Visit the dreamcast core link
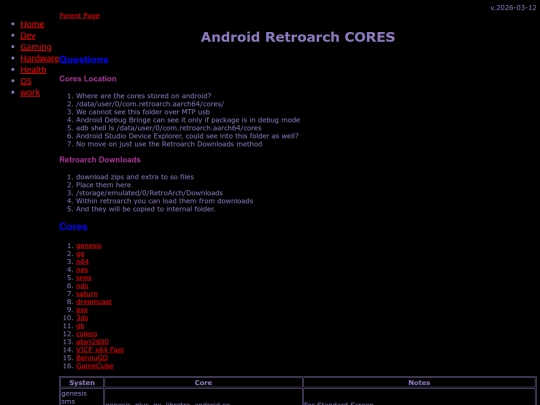 (94, 302)
